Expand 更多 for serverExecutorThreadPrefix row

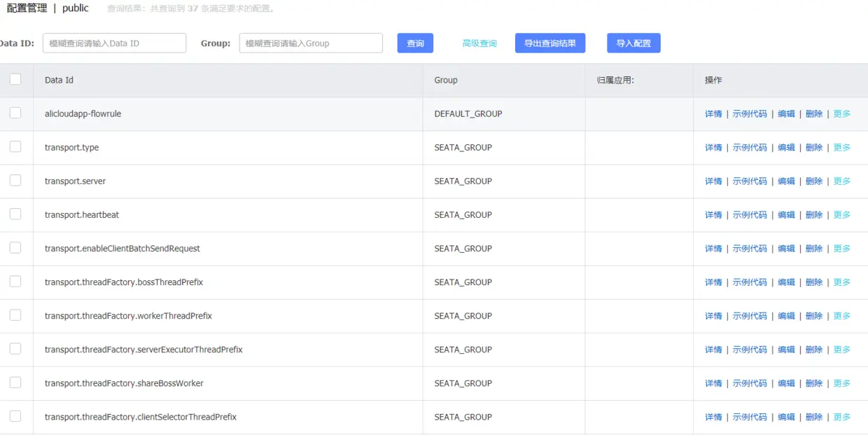point(842,349)
